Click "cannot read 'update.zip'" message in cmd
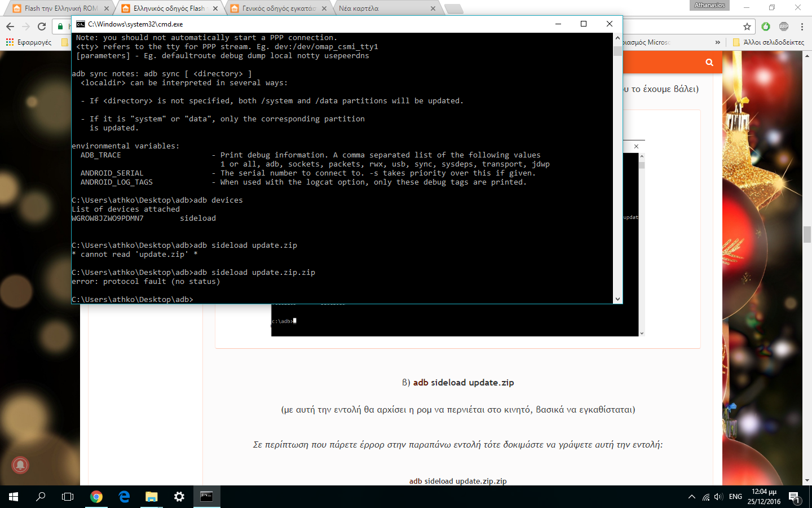 pyautogui.click(x=135, y=255)
